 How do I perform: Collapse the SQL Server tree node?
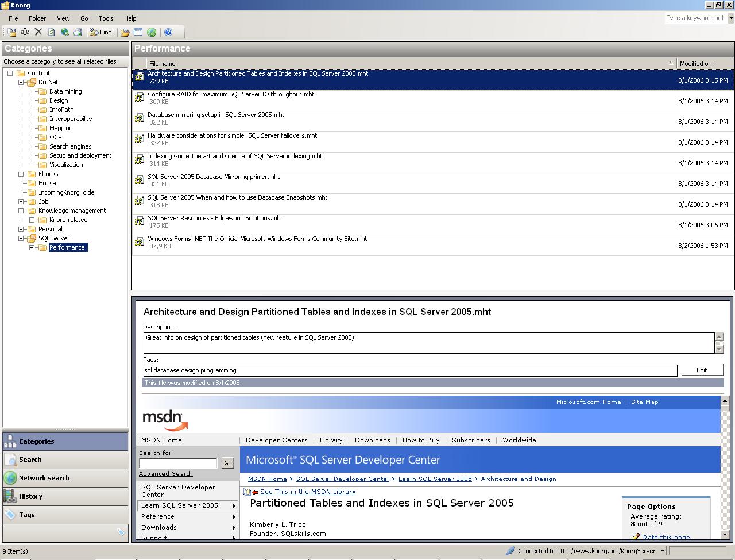21,238
